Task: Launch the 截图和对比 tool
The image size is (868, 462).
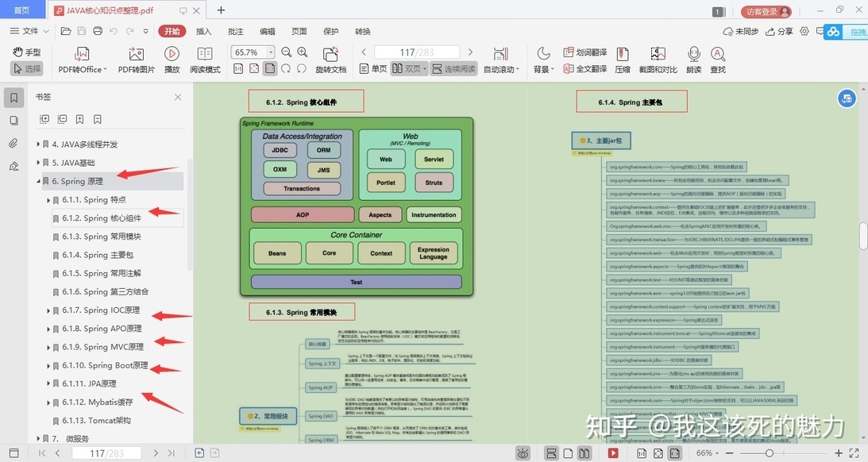Action: pos(658,60)
